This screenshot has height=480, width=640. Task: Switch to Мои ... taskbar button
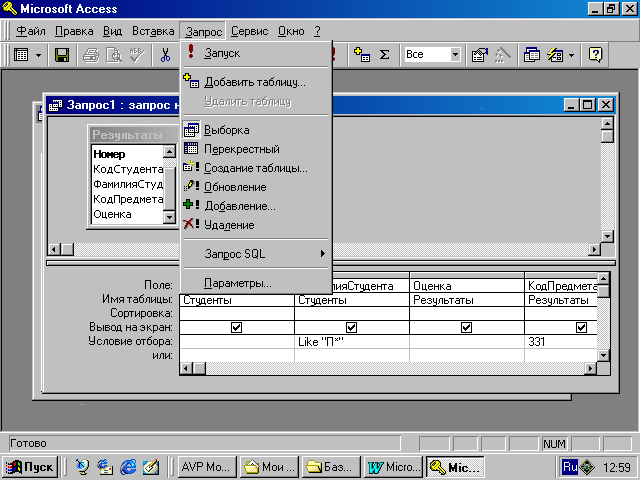[269, 467]
